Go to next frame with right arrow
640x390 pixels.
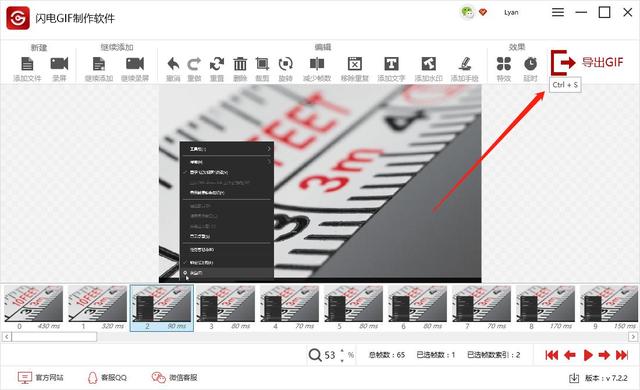(604, 355)
